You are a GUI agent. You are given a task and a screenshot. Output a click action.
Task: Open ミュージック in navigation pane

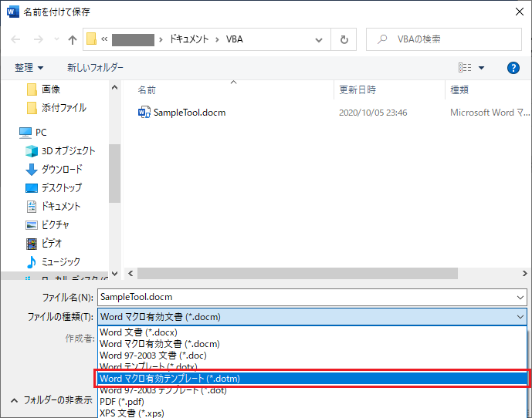click(53, 261)
